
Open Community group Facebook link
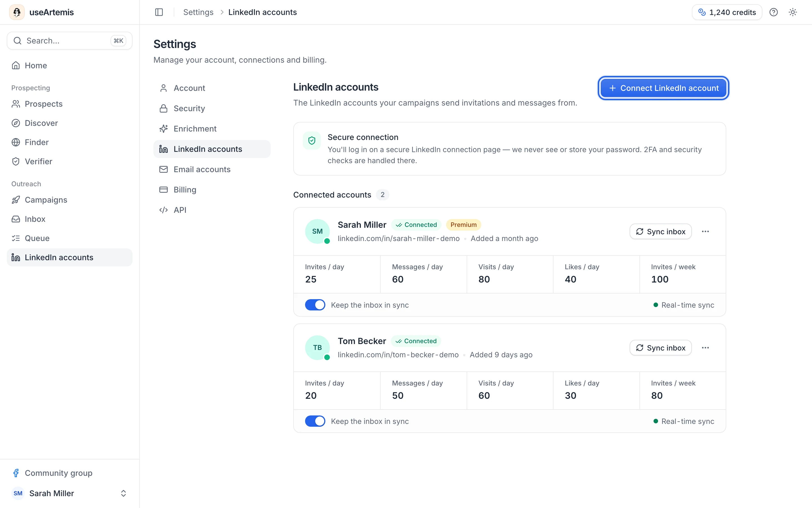[x=69, y=473]
